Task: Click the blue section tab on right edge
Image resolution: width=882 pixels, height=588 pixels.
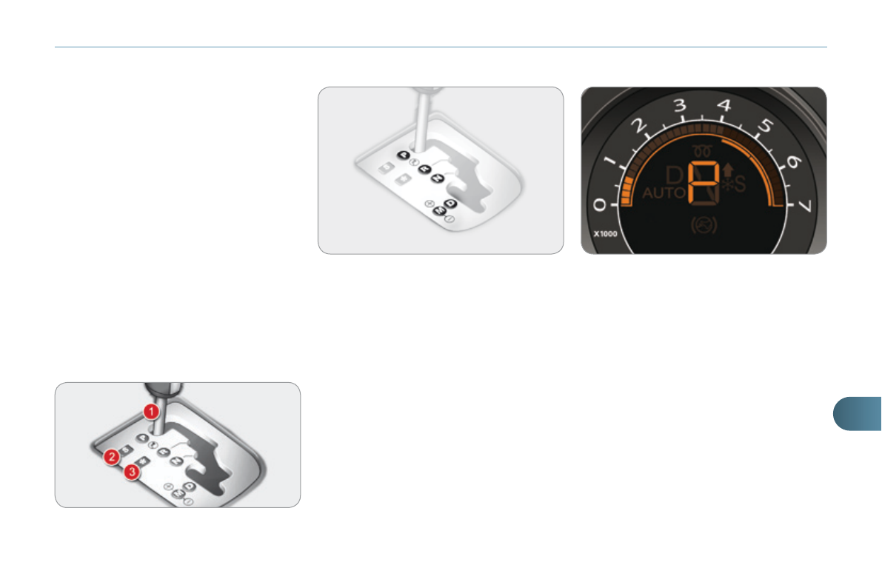Action: pos(858,413)
